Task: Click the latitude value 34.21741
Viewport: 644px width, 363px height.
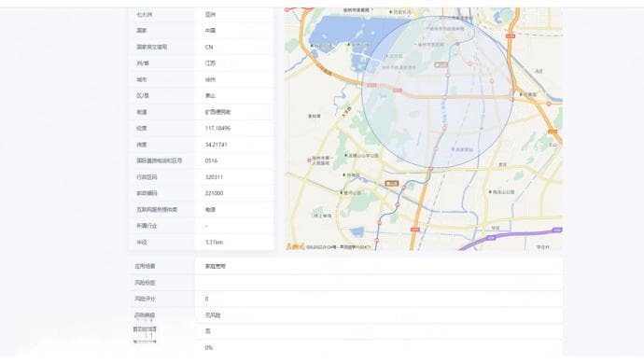Action: click(216, 145)
